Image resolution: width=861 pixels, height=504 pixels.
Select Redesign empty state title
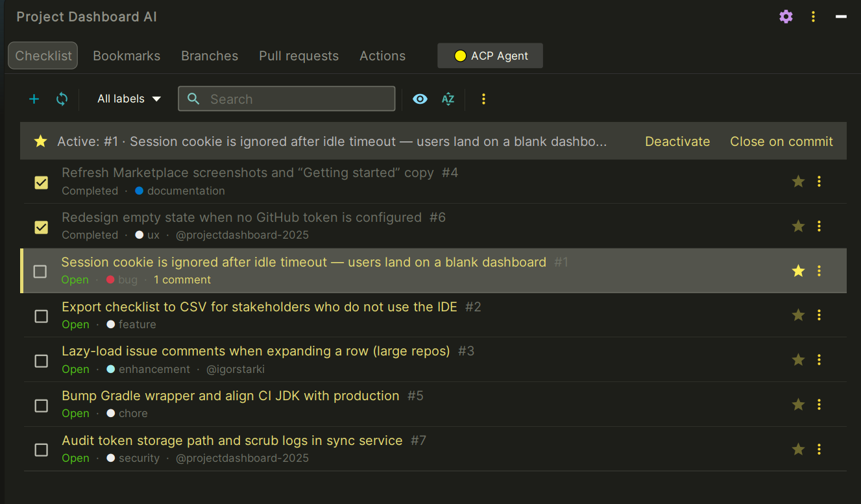click(241, 217)
